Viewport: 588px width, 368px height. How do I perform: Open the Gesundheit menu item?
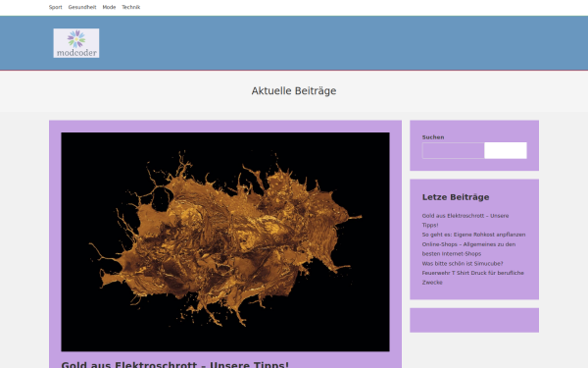[x=82, y=7]
